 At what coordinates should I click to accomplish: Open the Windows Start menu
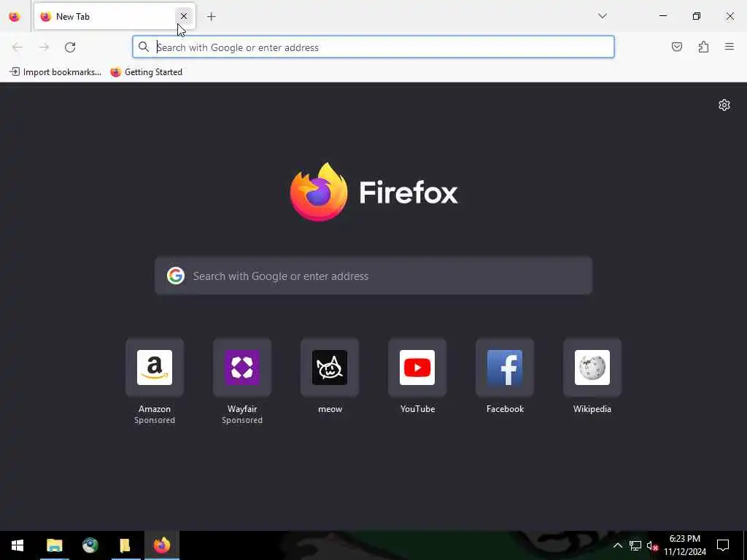click(18, 545)
